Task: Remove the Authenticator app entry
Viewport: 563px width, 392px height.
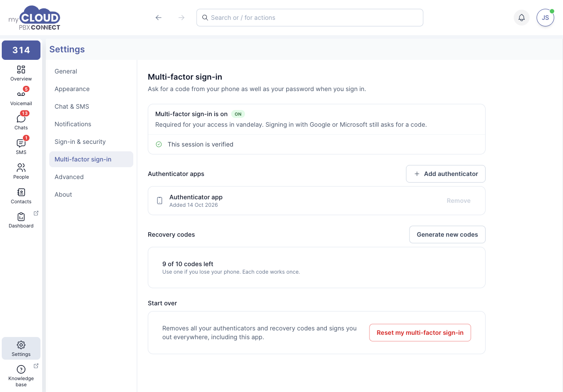Action: (x=459, y=201)
